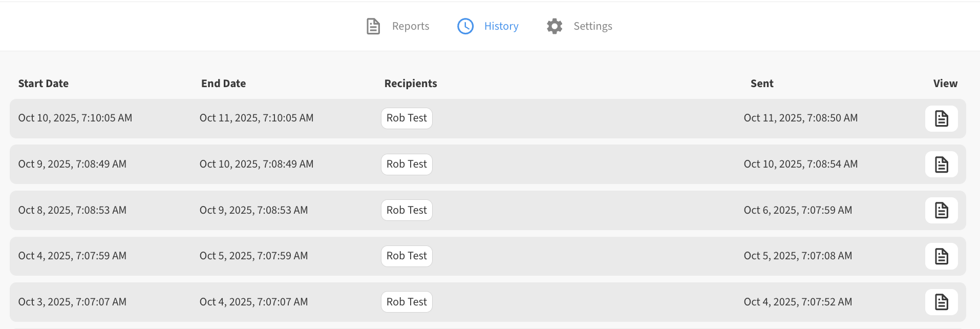Select Rob Test chip in Oct 9 start row
980x329 pixels.
pos(407,164)
